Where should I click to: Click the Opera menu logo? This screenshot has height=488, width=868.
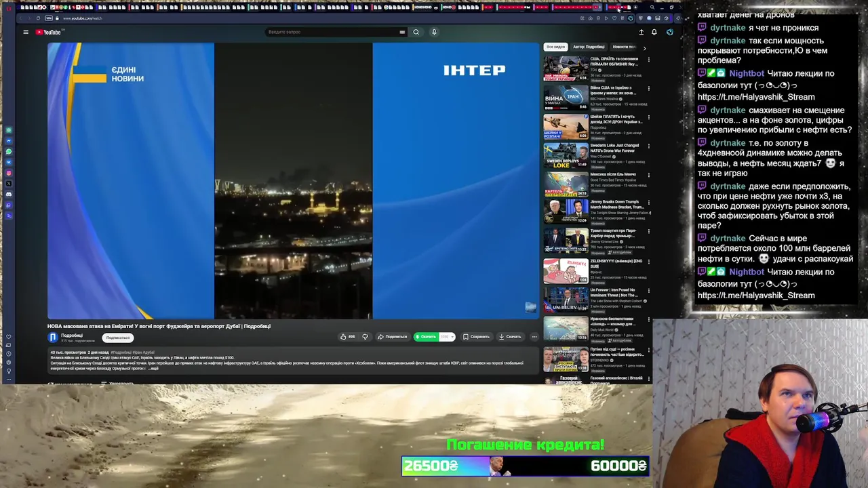pos(9,7)
